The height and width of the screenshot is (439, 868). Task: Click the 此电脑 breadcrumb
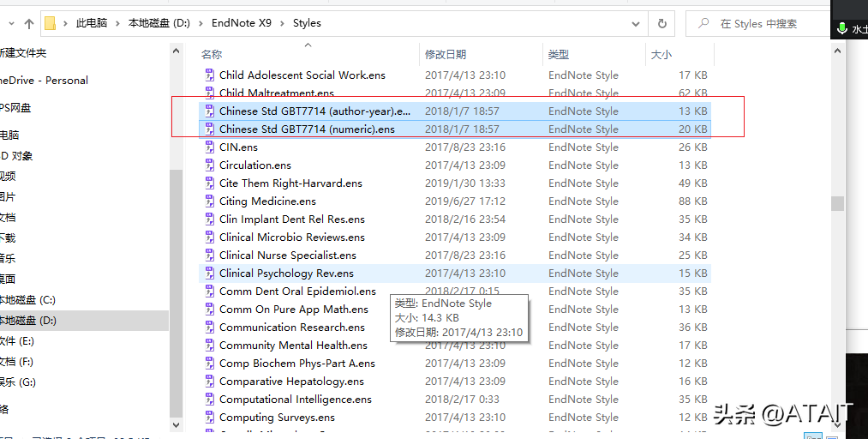pos(92,23)
